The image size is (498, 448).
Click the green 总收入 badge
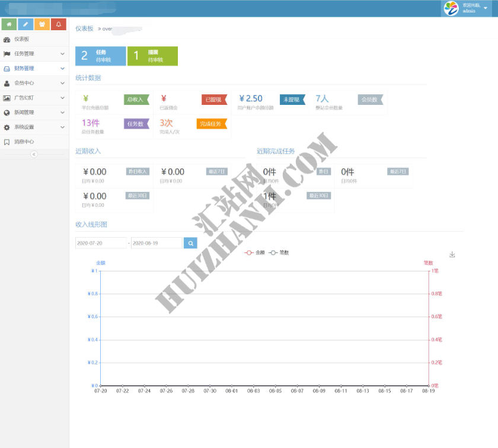tap(136, 100)
